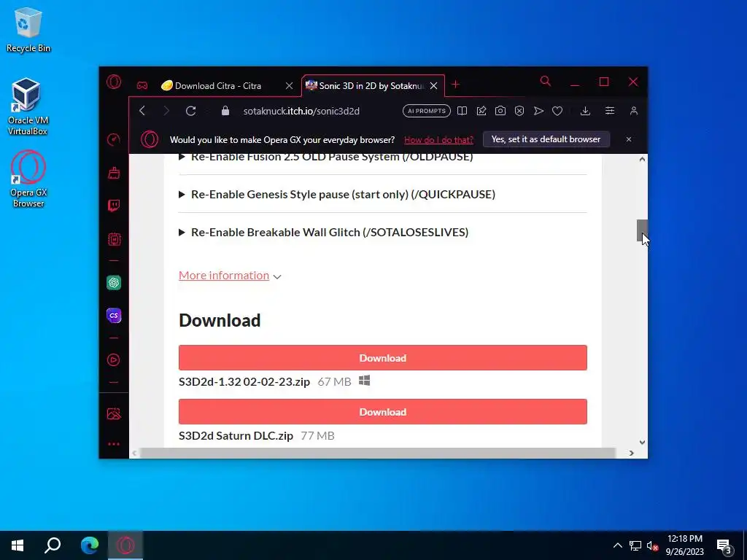747x560 pixels.
Task: Open GX Control speedometer in sidebar
Action: (113, 139)
